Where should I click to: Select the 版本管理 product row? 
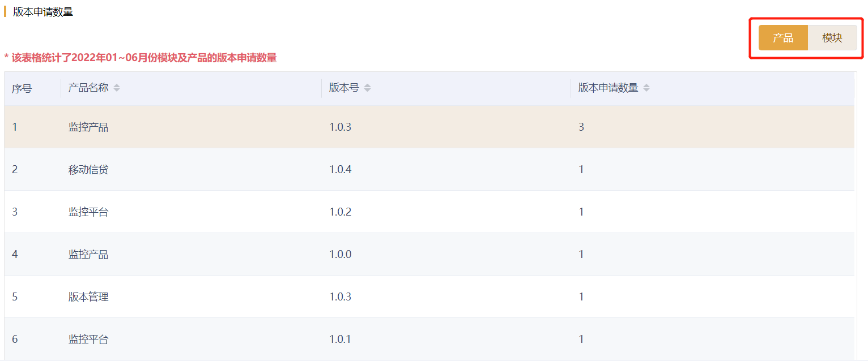[x=88, y=297]
